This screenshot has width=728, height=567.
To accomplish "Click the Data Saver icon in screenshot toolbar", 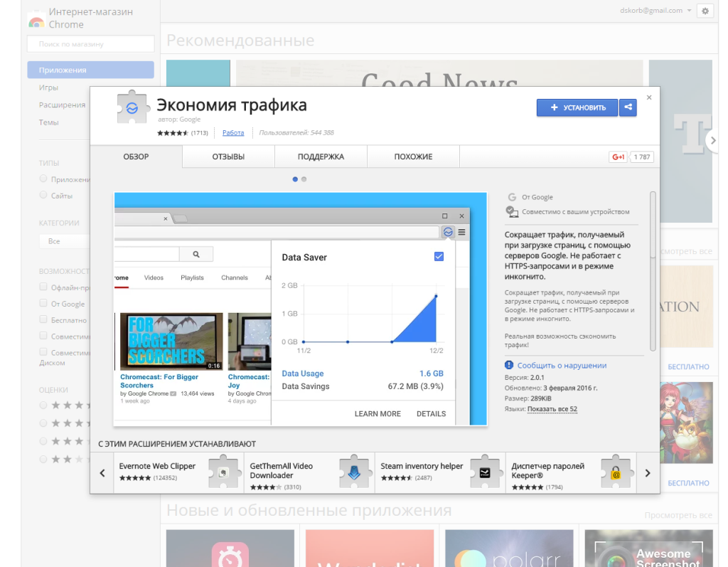I will click(448, 232).
